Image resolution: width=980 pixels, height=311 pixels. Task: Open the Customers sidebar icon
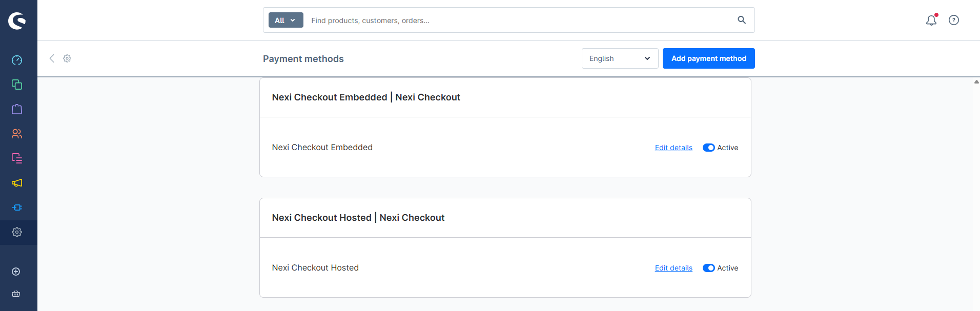17,134
